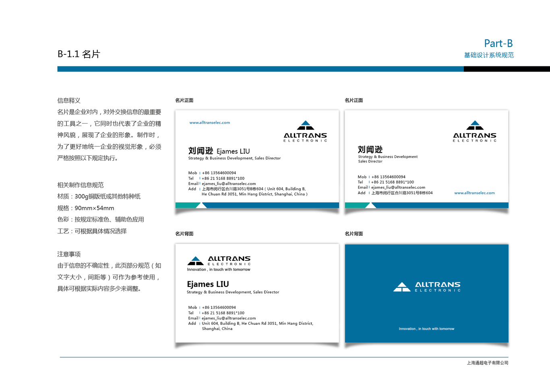Click the ALLTRANS logo on the blue card back
Image resolution: width=550 pixels, height=392 pixels.
pyautogui.click(x=427, y=287)
